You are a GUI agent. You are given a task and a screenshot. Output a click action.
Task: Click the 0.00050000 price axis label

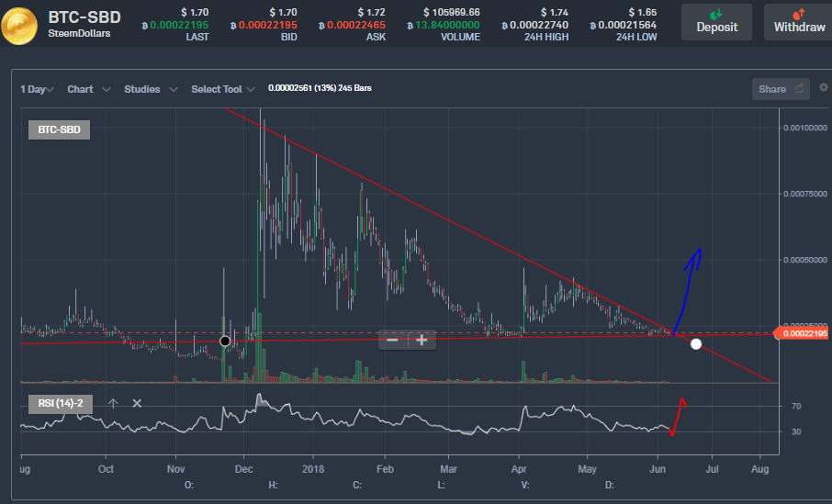click(x=805, y=260)
